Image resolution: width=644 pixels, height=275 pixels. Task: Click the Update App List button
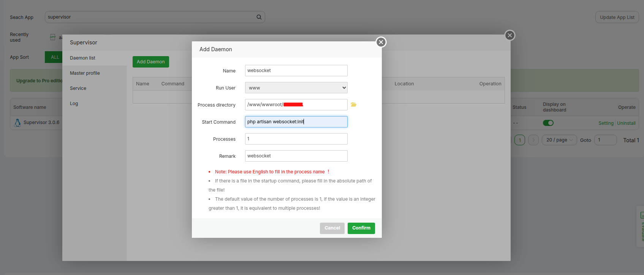(x=617, y=17)
